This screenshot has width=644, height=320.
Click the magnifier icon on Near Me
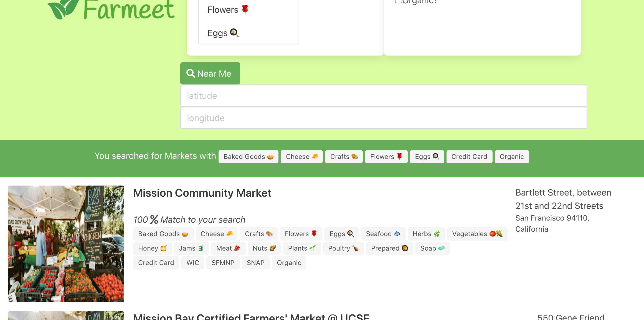pyautogui.click(x=191, y=73)
